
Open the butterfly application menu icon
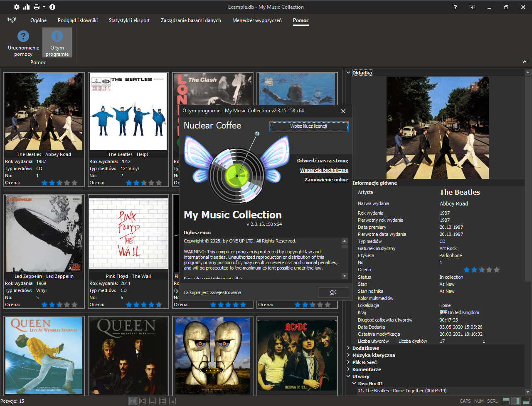click(x=12, y=20)
